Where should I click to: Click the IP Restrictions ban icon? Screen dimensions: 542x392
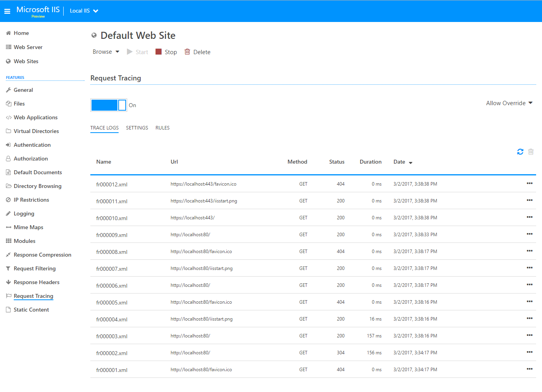click(x=8, y=200)
